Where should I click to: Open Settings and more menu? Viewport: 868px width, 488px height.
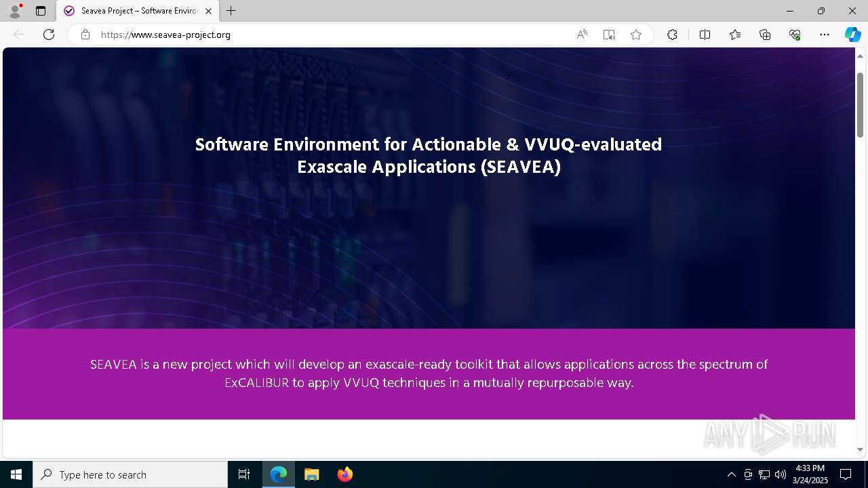pos(825,35)
